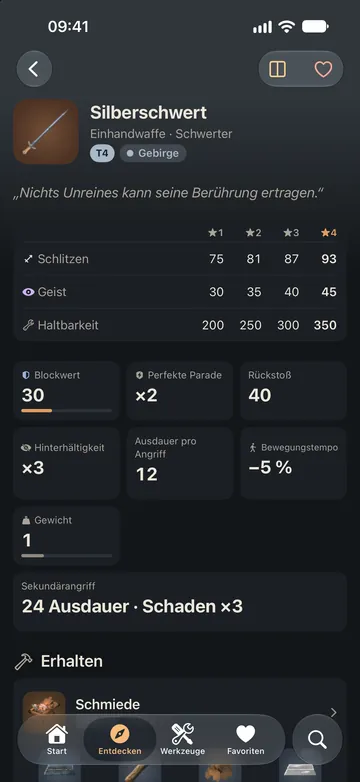Expand the Schmiede row chevron
Screen dimensions: 360x782
(334, 713)
